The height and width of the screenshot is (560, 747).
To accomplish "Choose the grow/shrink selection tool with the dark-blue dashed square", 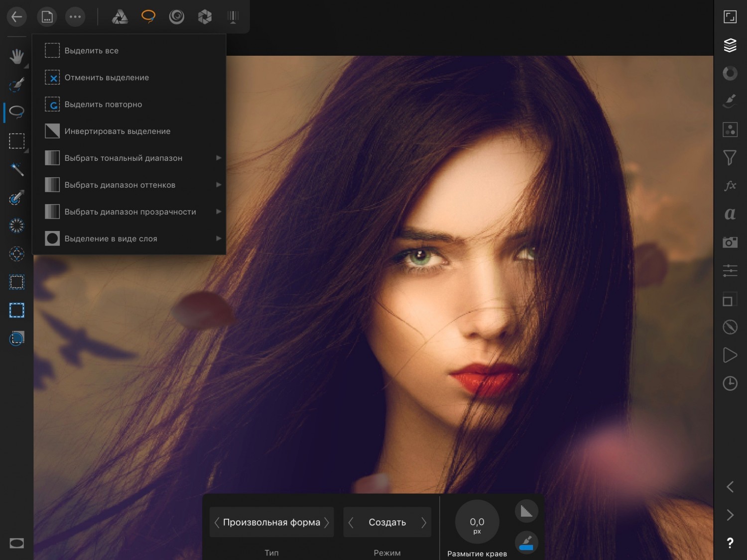I will (17, 282).
